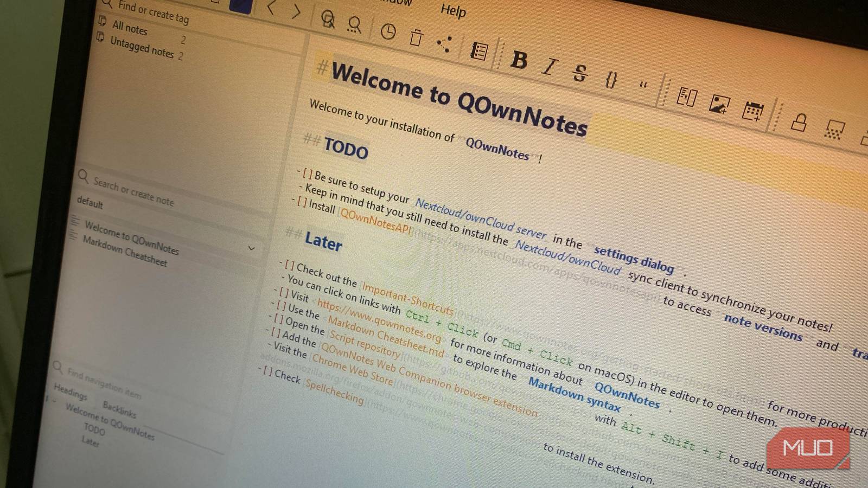Insert a code block using braces icon
The height and width of the screenshot is (488, 868).
(x=611, y=80)
